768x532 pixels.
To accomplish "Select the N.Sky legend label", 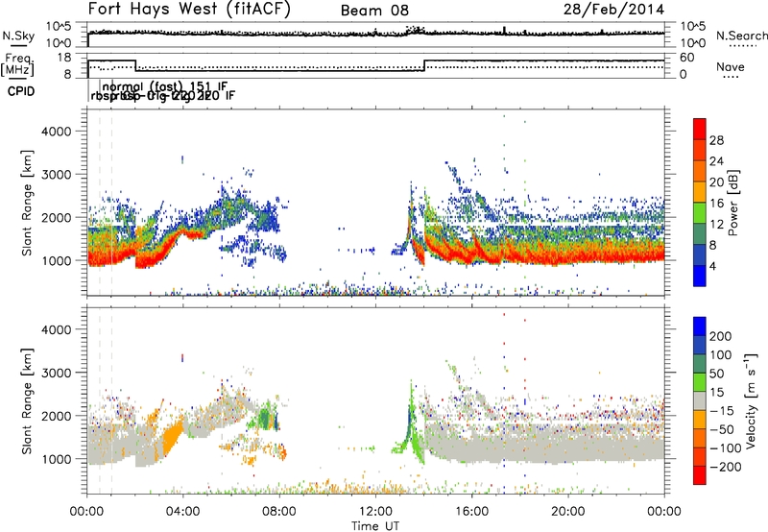I will (18, 36).
